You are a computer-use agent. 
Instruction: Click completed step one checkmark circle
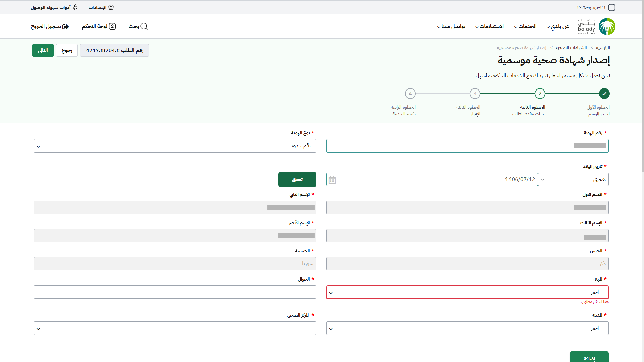pyautogui.click(x=604, y=94)
